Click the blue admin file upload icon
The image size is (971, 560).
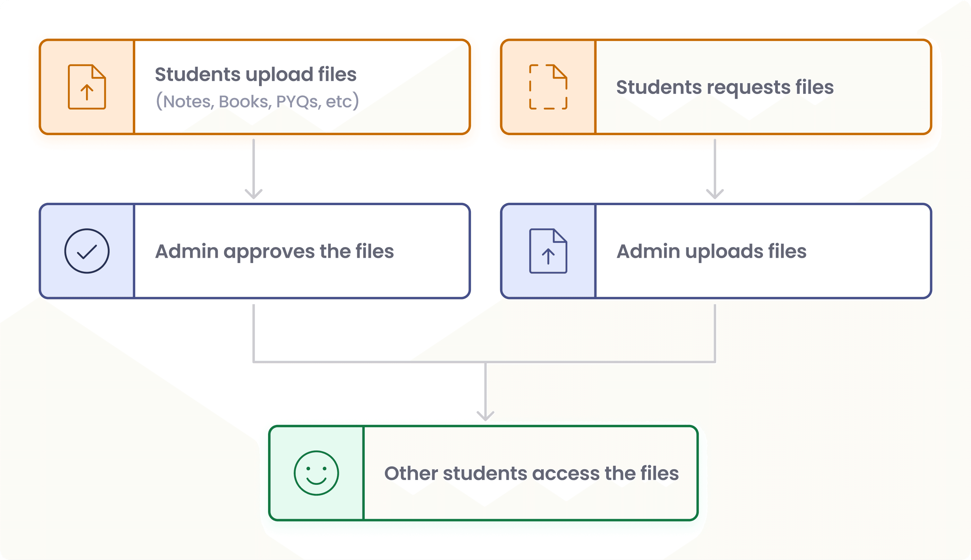548,251
